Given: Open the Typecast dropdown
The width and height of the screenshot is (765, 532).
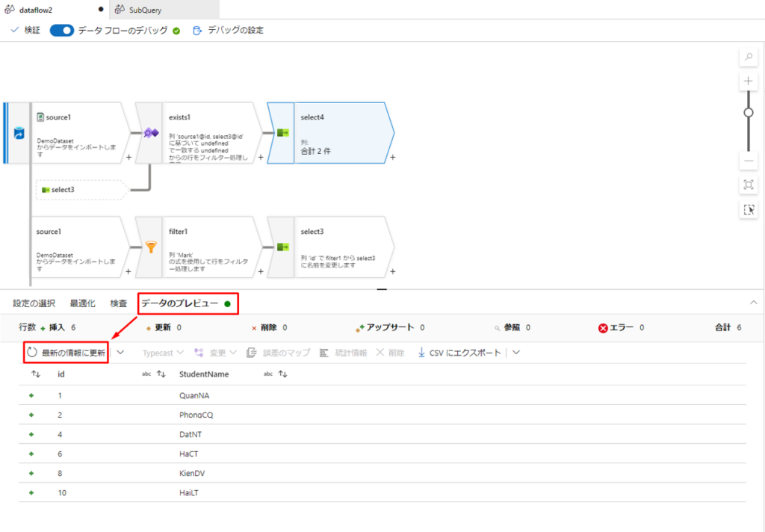Looking at the screenshot, I should [163, 353].
